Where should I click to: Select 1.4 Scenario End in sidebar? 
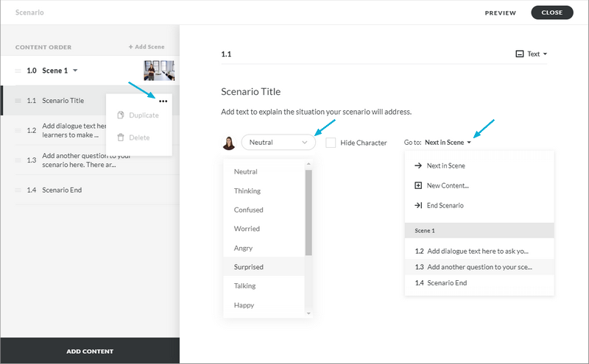click(90, 190)
